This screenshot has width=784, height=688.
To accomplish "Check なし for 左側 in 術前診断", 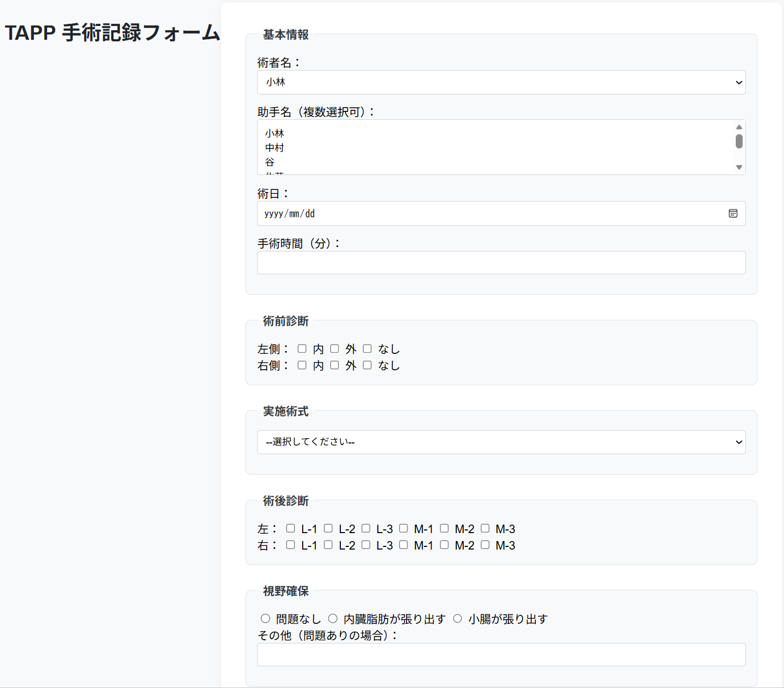I will point(367,349).
